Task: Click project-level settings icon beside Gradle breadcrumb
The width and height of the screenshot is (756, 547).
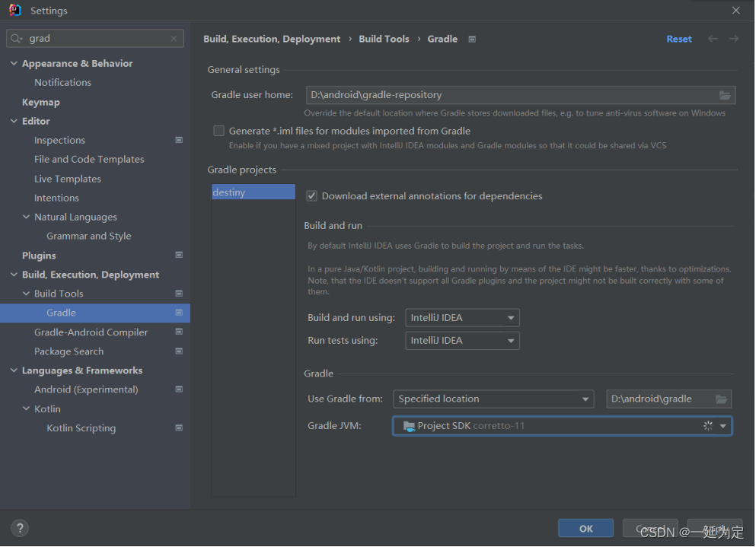Action: click(x=472, y=39)
